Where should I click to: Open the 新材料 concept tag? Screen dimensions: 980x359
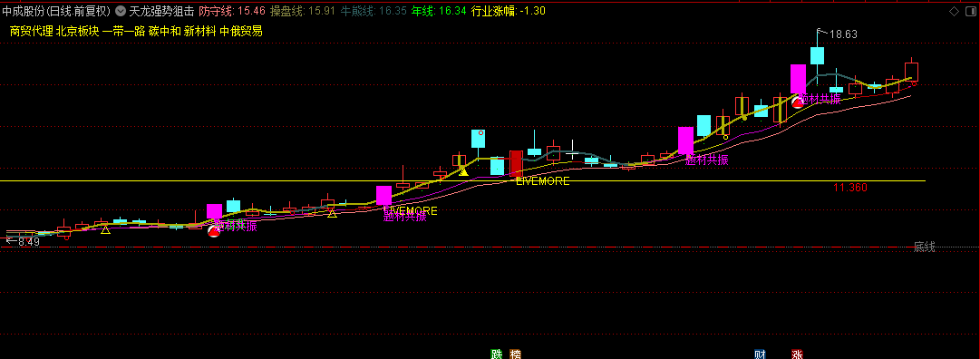pyautogui.click(x=200, y=31)
